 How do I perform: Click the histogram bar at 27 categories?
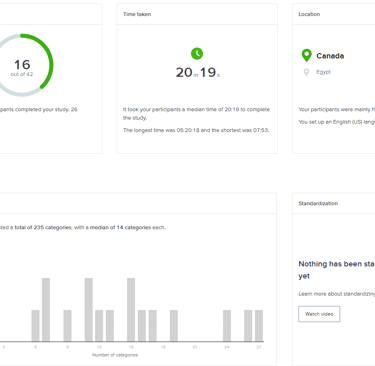(259, 326)
